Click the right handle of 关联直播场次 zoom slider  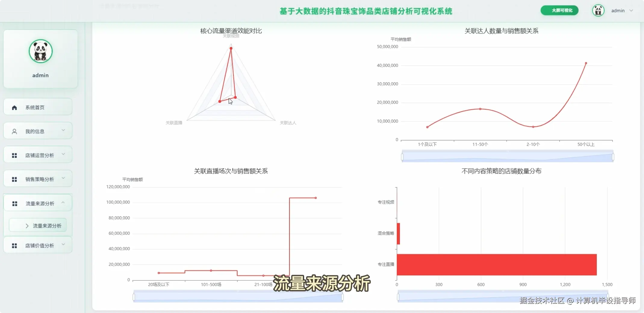[x=342, y=297]
